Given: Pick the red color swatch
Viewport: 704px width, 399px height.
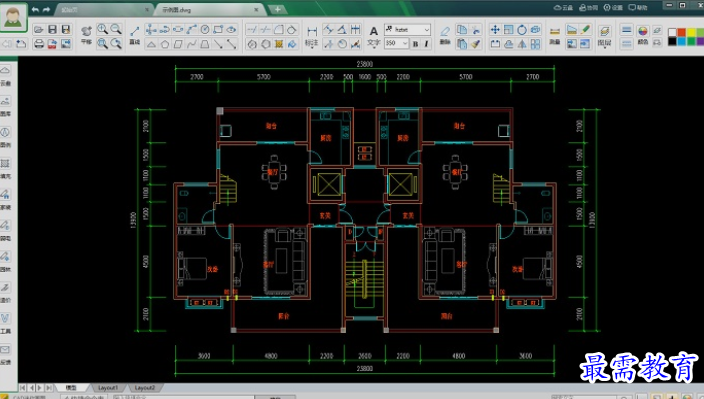Looking at the screenshot, I should tap(682, 32).
